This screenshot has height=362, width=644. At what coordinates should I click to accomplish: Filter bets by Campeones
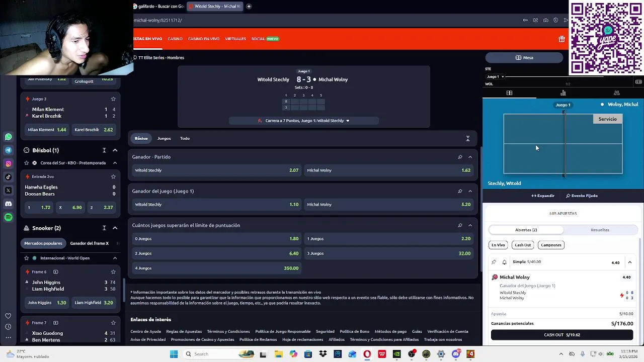(x=551, y=245)
